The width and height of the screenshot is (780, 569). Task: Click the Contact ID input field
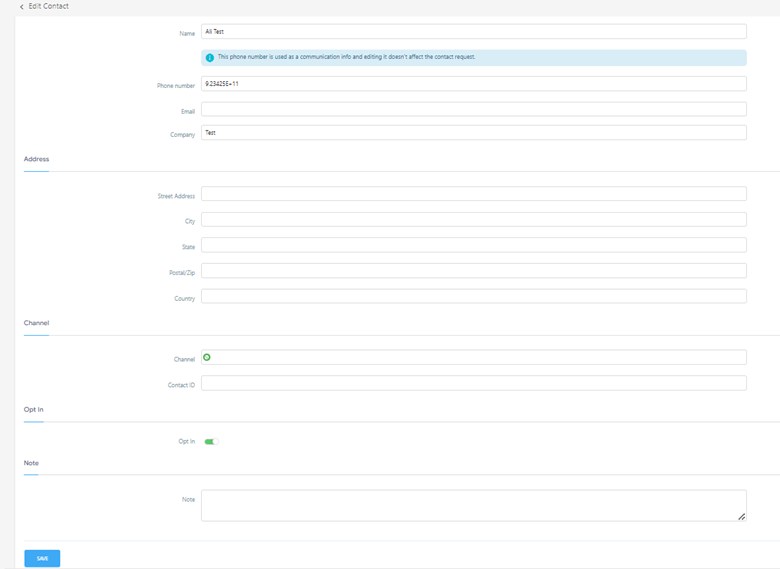[474, 383]
